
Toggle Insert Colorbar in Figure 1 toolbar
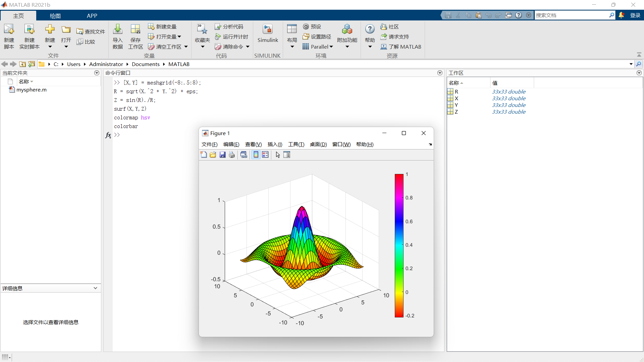tap(256, 155)
